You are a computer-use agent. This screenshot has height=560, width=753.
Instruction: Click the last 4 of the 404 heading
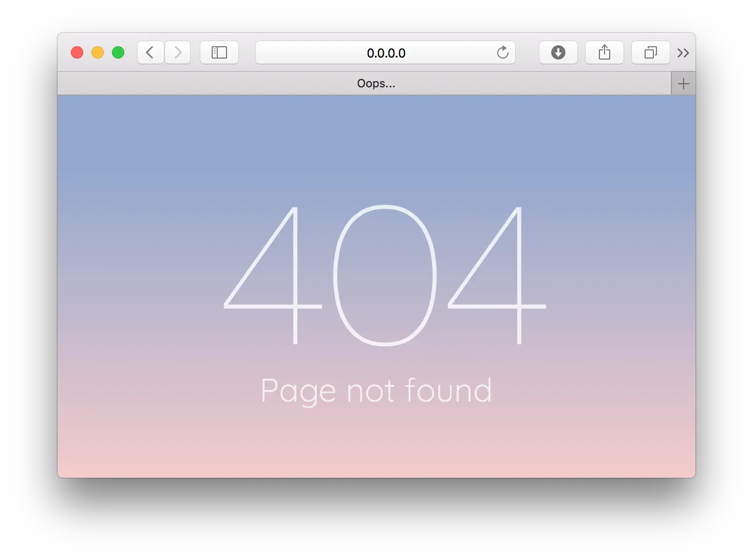(497, 275)
